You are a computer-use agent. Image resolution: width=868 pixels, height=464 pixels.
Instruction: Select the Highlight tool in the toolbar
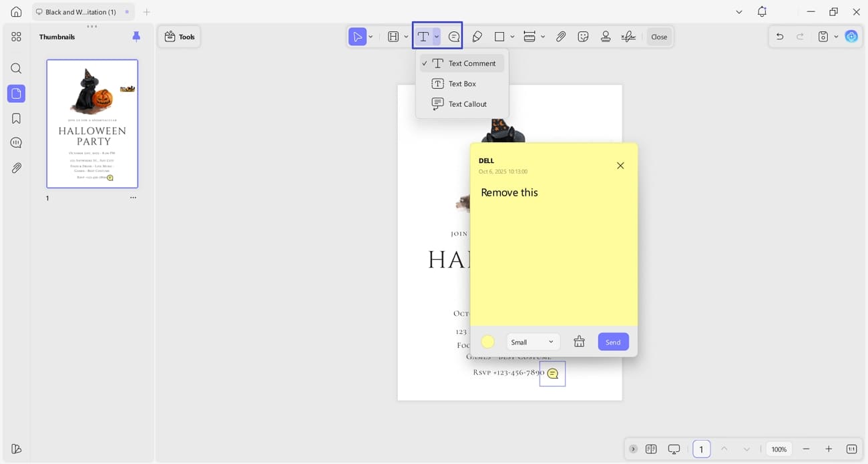pos(393,36)
